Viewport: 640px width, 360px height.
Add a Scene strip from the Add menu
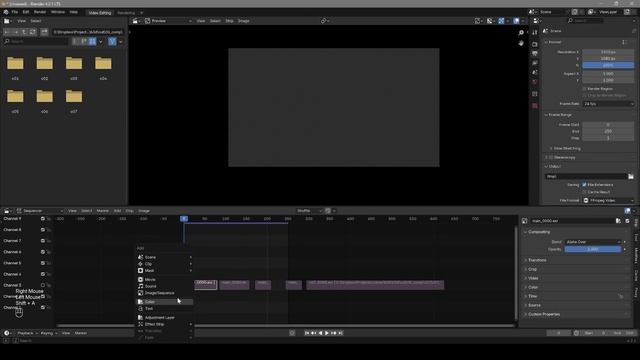point(164,257)
